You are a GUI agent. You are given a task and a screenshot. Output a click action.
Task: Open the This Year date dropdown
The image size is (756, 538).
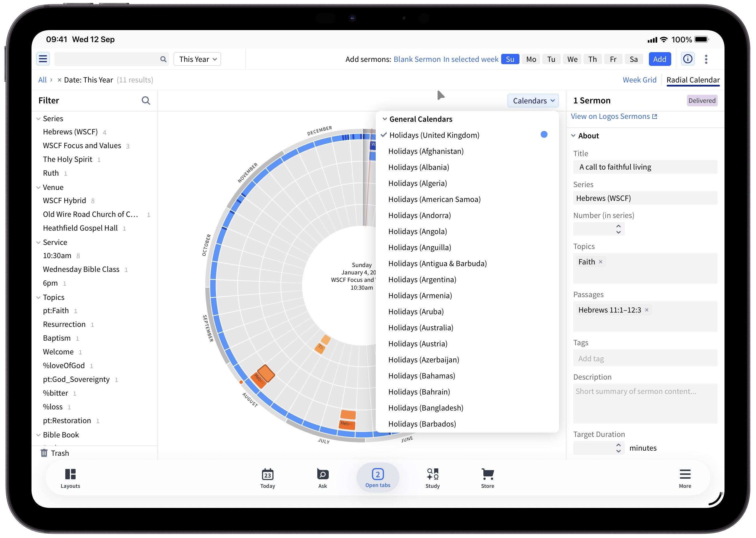[197, 59]
